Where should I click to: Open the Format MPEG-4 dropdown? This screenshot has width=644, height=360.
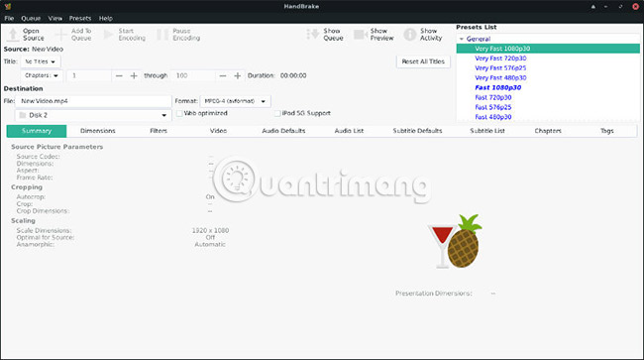click(x=235, y=101)
